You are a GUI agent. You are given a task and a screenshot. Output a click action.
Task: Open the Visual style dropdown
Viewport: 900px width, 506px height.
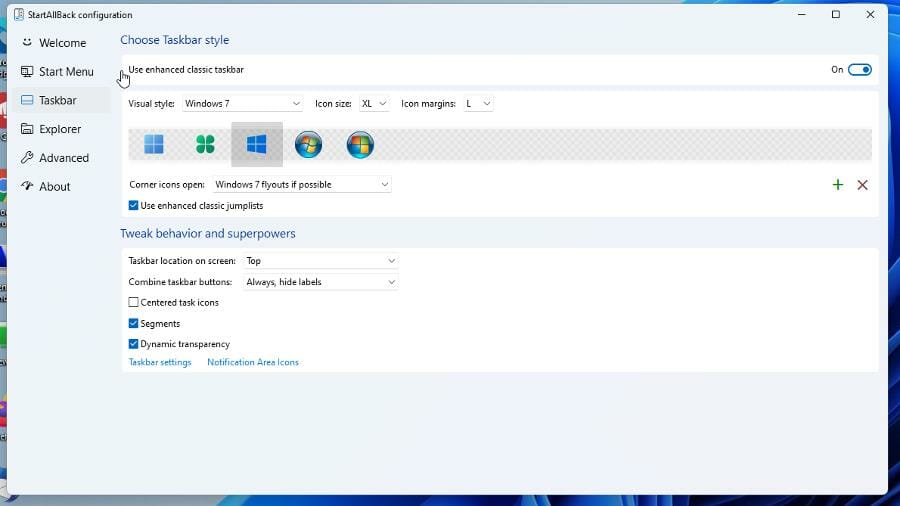242,104
